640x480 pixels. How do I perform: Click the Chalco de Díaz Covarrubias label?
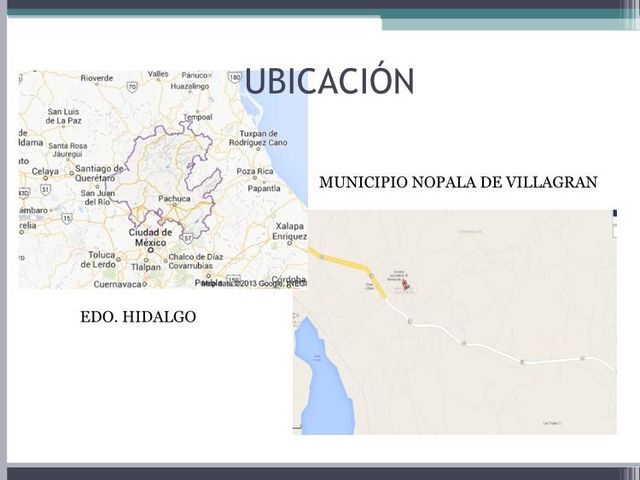pyautogui.click(x=196, y=261)
